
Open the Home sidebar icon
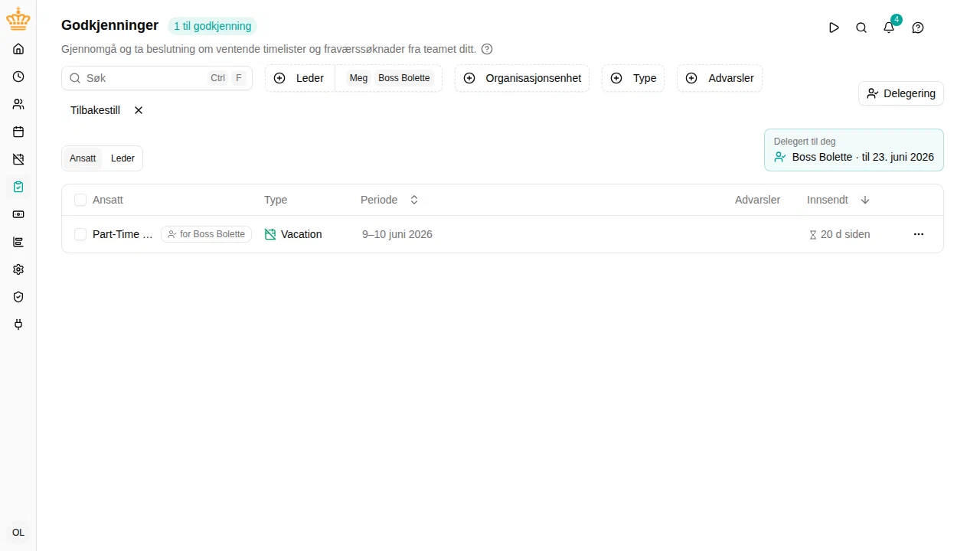click(18, 49)
